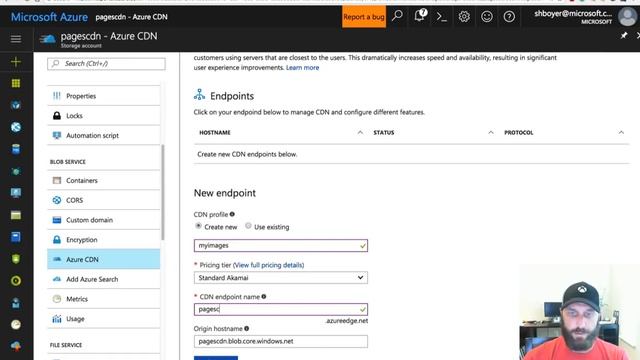Click the Origin hostname field
The image size is (640, 360).
(x=281, y=341)
